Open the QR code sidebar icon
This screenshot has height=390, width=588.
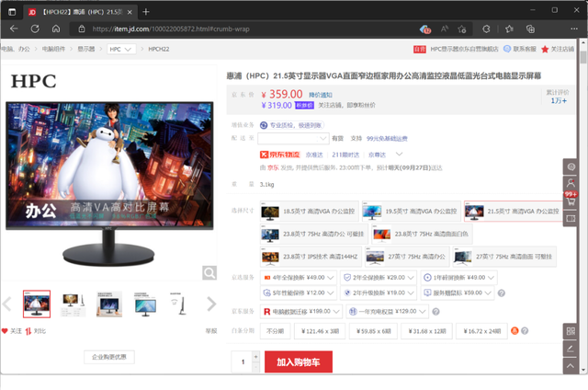(571, 331)
